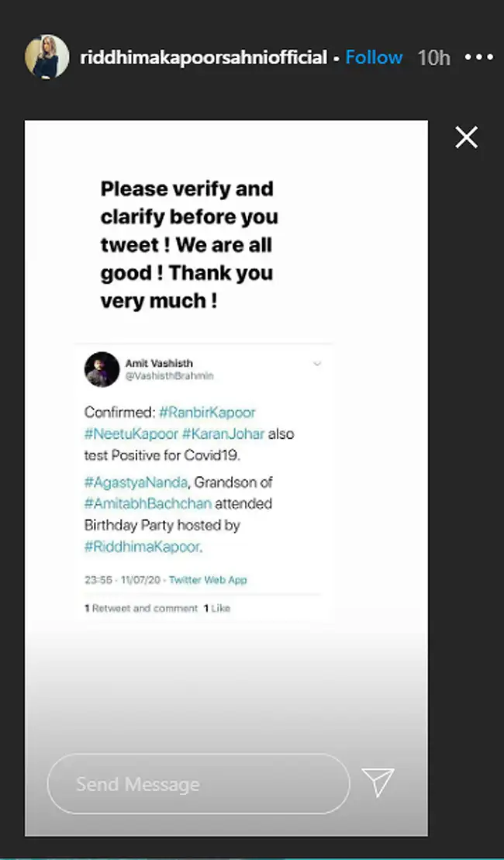Click the @VashisthBrahmin handle

[x=169, y=375]
